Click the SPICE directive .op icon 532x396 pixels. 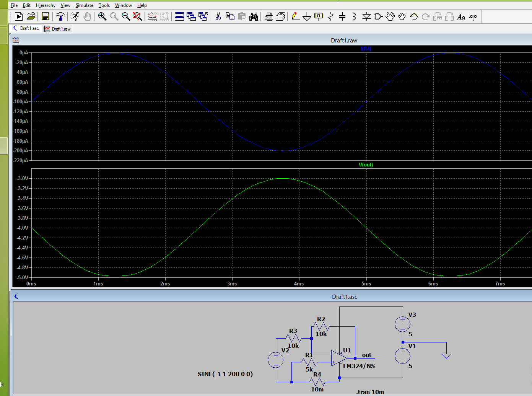pyautogui.click(x=473, y=16)
